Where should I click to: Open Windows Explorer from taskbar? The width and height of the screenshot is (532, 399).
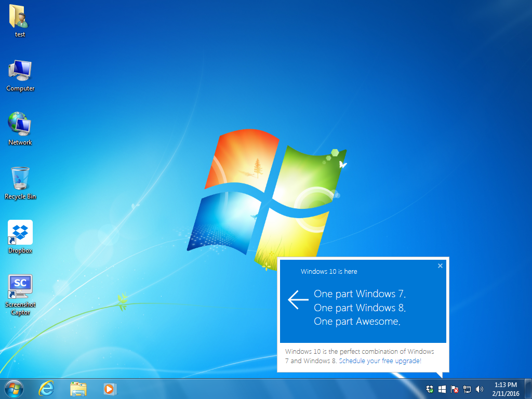coord(78,389)
